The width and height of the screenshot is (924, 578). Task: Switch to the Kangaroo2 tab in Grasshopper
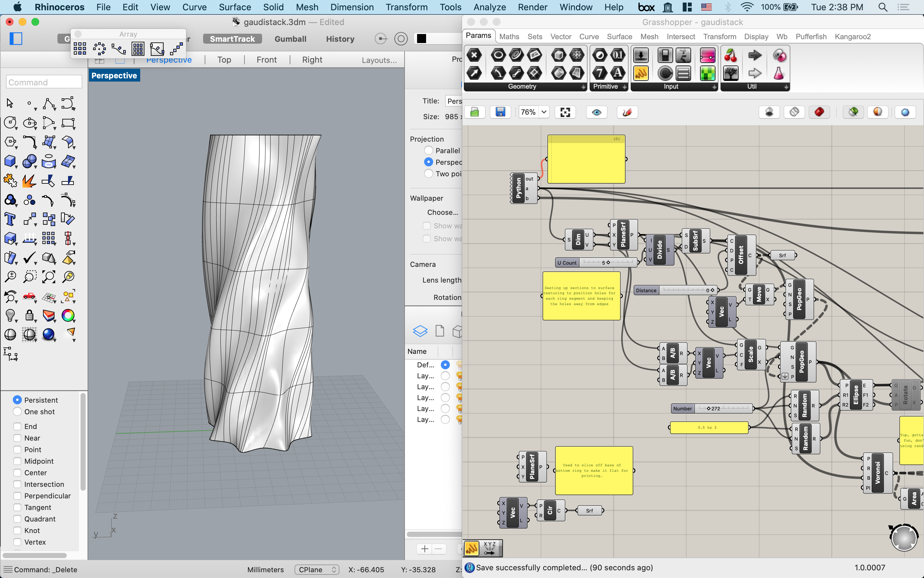852,36
